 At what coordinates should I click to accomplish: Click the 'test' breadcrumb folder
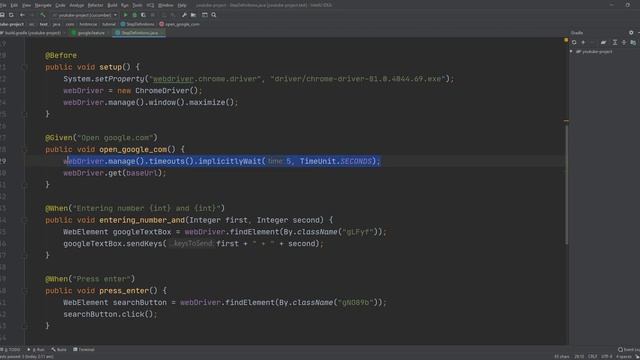coord(44,24)
